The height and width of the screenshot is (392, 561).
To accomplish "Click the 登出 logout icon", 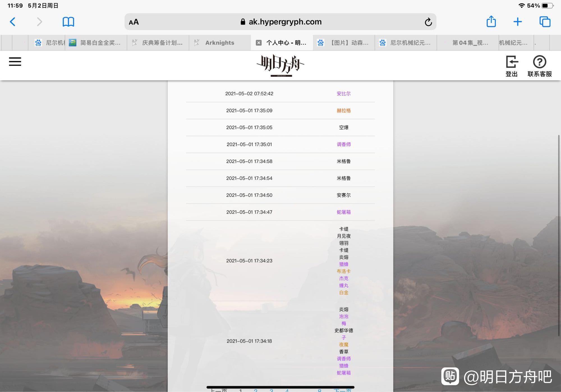I will point(511,66).
